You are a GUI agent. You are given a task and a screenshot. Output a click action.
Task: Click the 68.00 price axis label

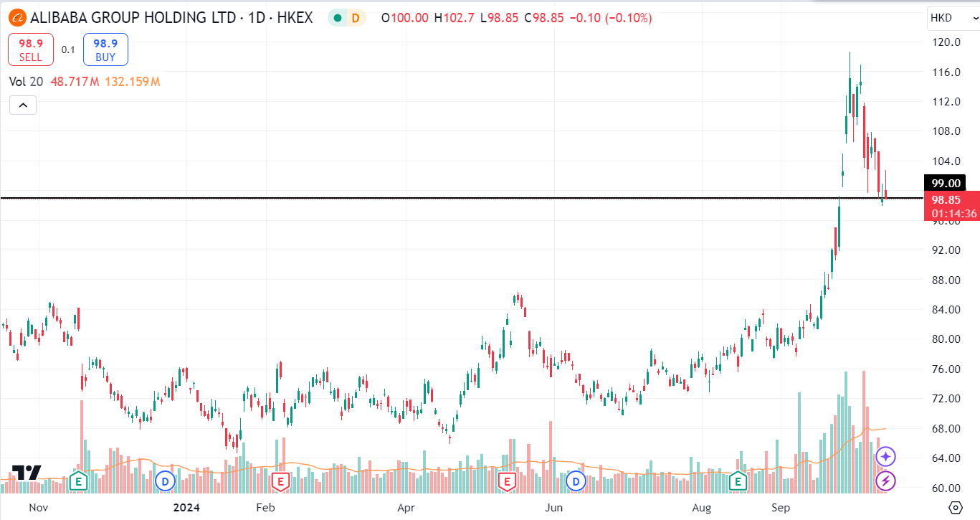(947, 429)
